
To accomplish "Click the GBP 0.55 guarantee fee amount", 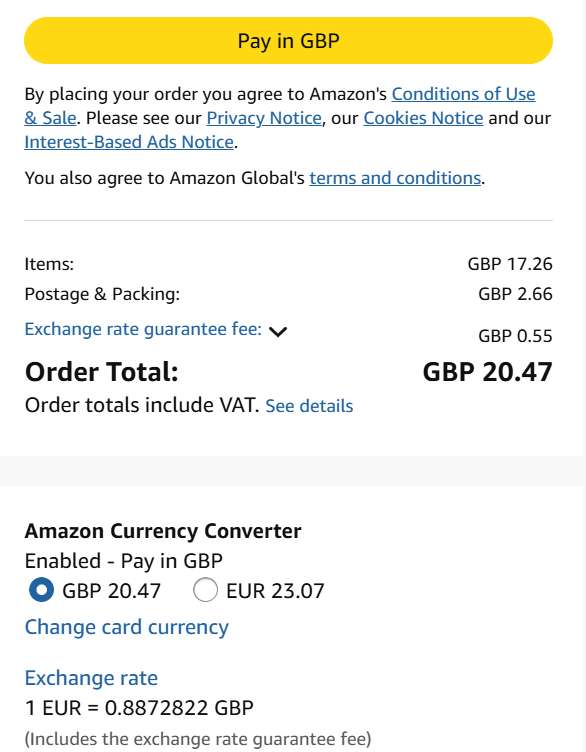I will tap(516, 336).
